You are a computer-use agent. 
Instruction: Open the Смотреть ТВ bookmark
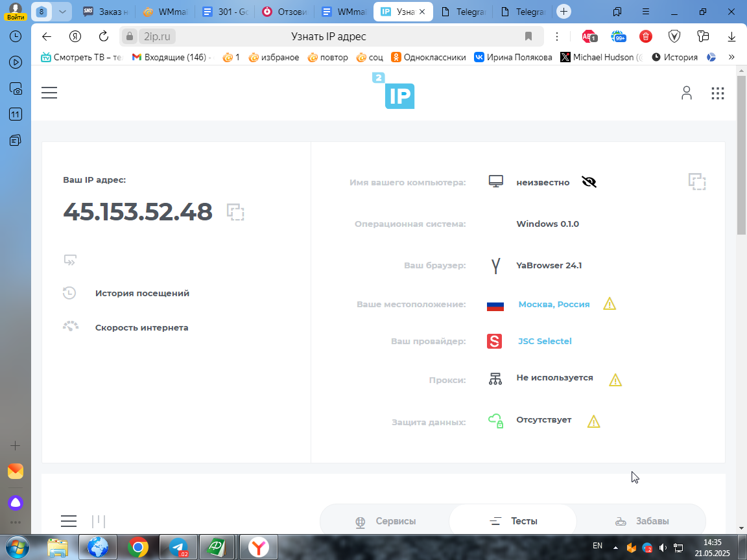pyautogui.click(x=82, y=57)
